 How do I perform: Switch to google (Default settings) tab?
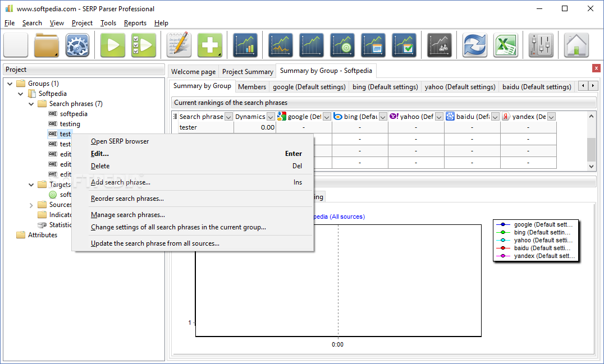pyautogui.click(x=309, y=86)
